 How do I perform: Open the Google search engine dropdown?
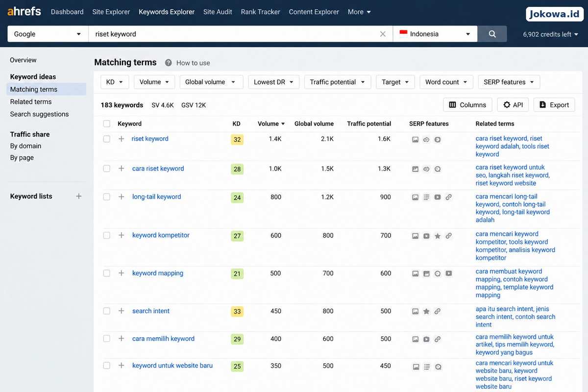pyautogui.click(x=48, y=34)
